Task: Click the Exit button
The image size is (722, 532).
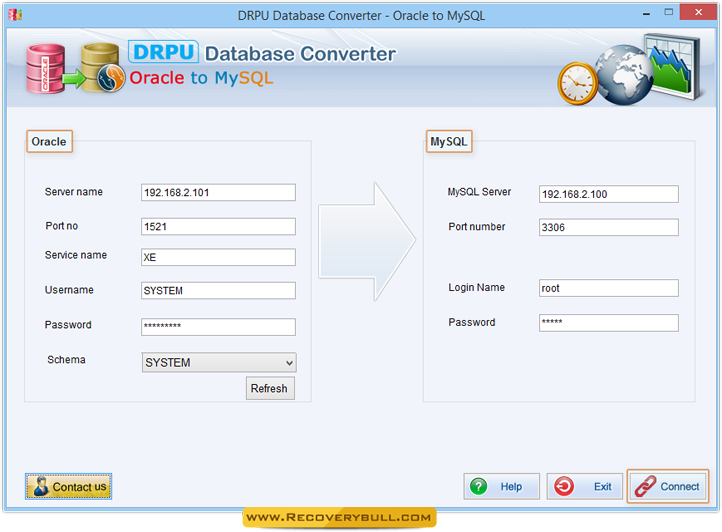Action: click(584, 486)
